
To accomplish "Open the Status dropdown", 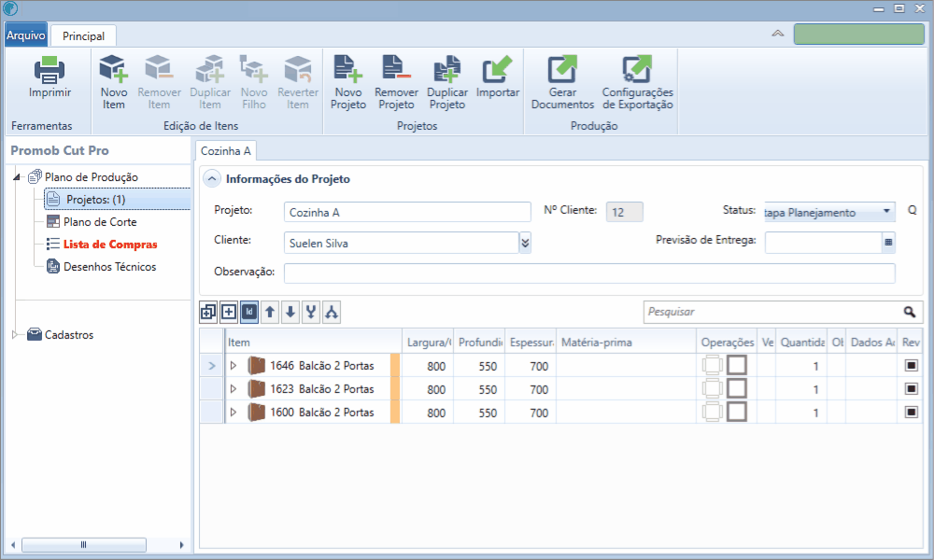I will pyautogui.click(x=886, y=212).
